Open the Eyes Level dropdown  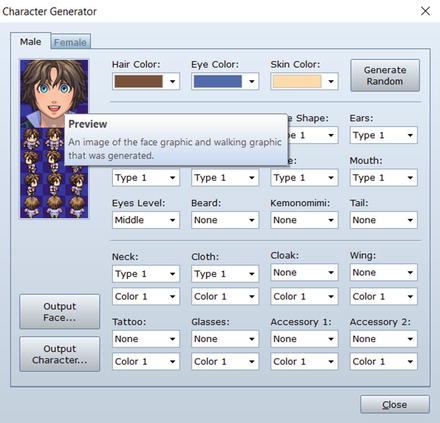pos(146,220)
